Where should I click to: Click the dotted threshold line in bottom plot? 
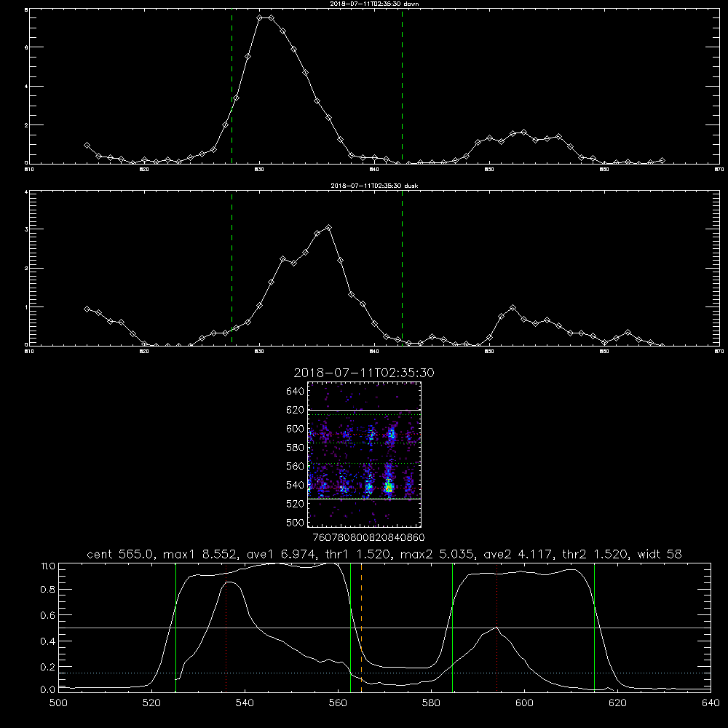pyautogui.click(x=385, y=673)
